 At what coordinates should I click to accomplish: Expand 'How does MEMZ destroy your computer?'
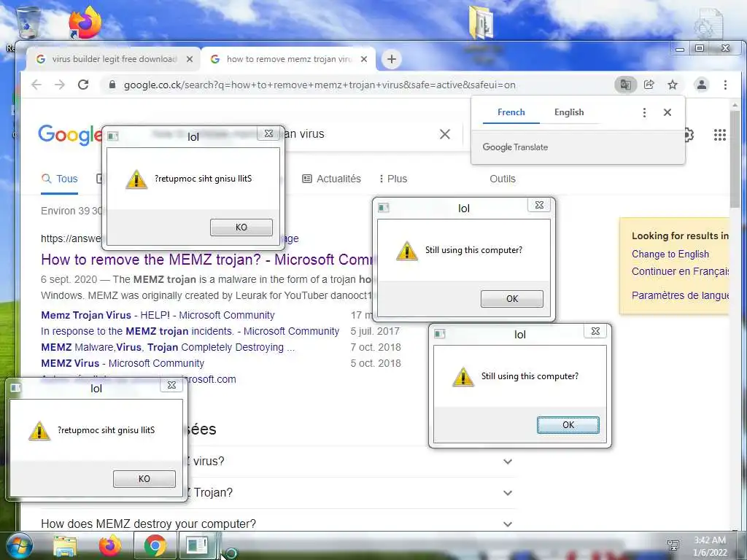pos(279,524)
